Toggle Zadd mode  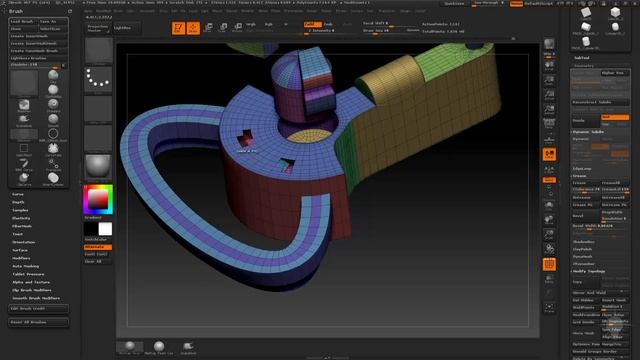pos(313,24)
